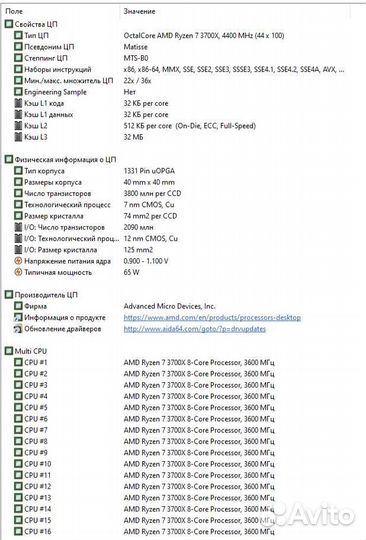Select the instruction sets value starting x86, x86-64
This screenshot has height=540, width=366.
coord(234,69)
